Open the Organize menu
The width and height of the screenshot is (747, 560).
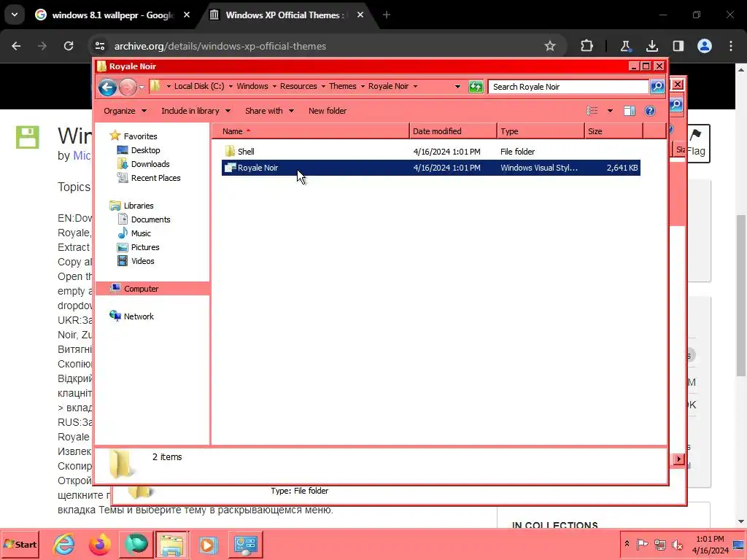125,111
